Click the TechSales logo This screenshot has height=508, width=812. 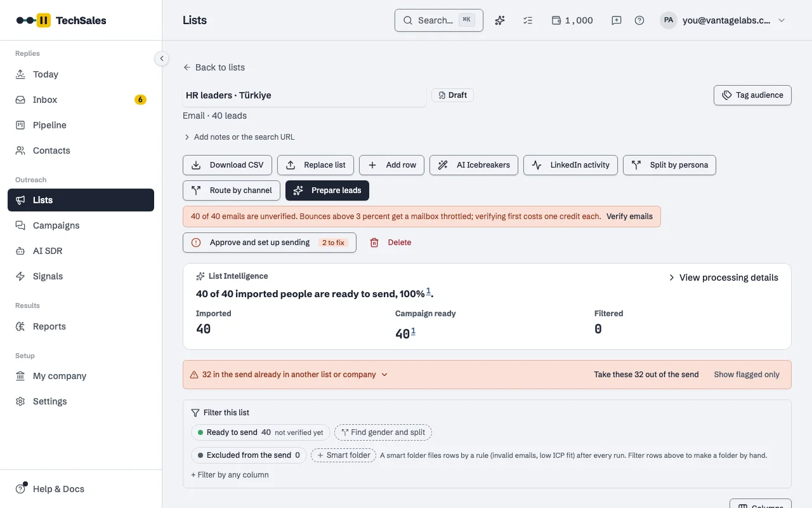62,20
